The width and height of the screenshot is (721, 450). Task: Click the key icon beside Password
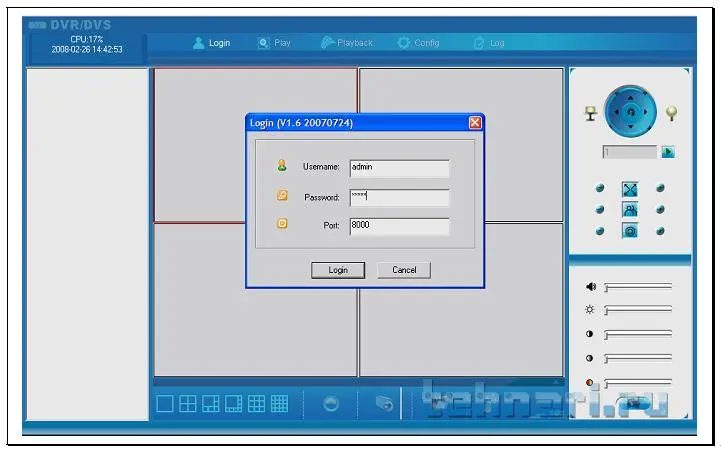(282, 195)
